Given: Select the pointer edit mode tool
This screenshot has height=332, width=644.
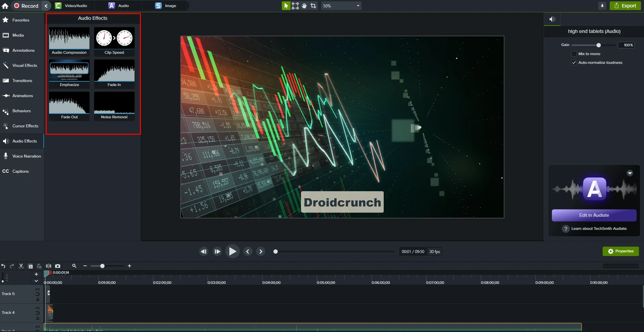Looking at the screenshot, I should 286,6.
